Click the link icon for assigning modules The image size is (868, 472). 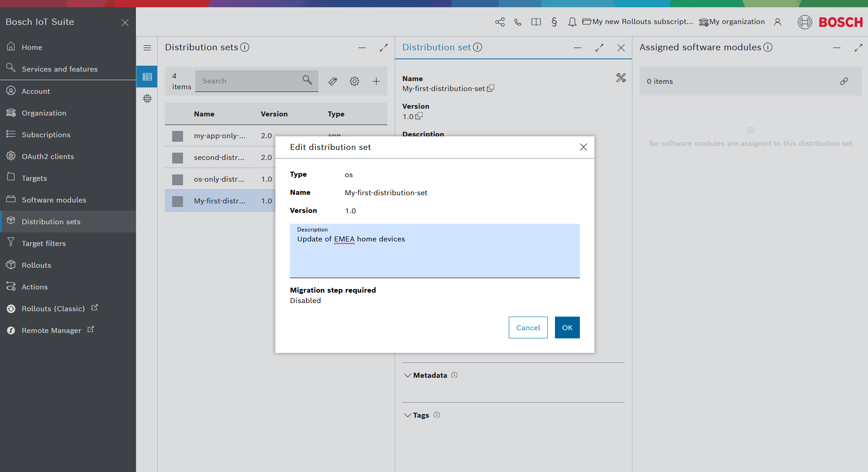tap(844, 81)
